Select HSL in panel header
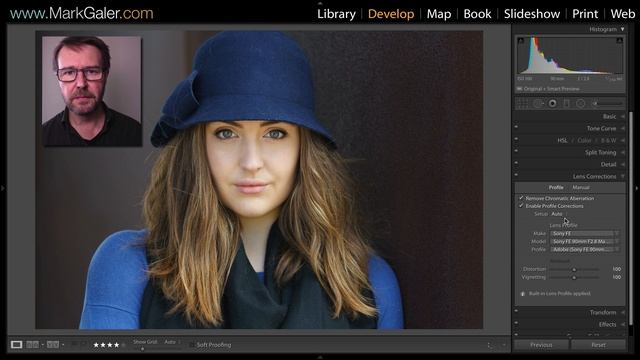 tap(562, 140)
